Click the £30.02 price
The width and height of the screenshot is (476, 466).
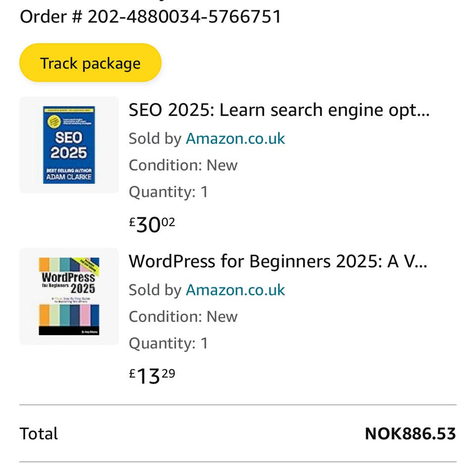[152, 224]
